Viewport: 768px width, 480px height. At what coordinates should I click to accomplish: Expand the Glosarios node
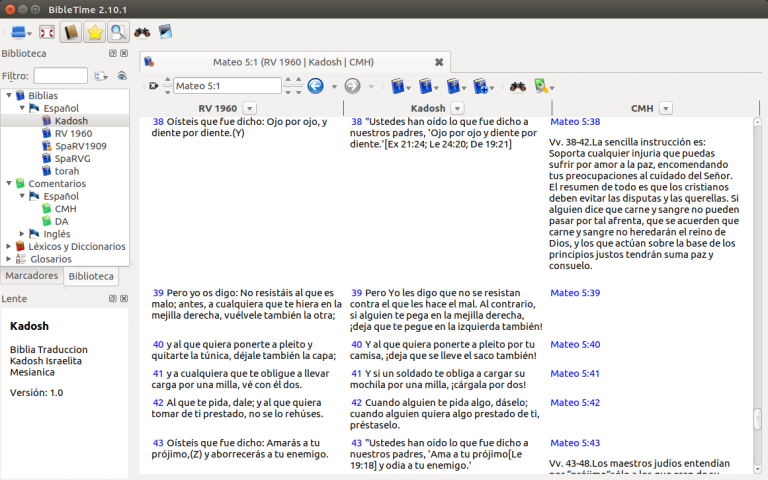click(x=9, y=259)
